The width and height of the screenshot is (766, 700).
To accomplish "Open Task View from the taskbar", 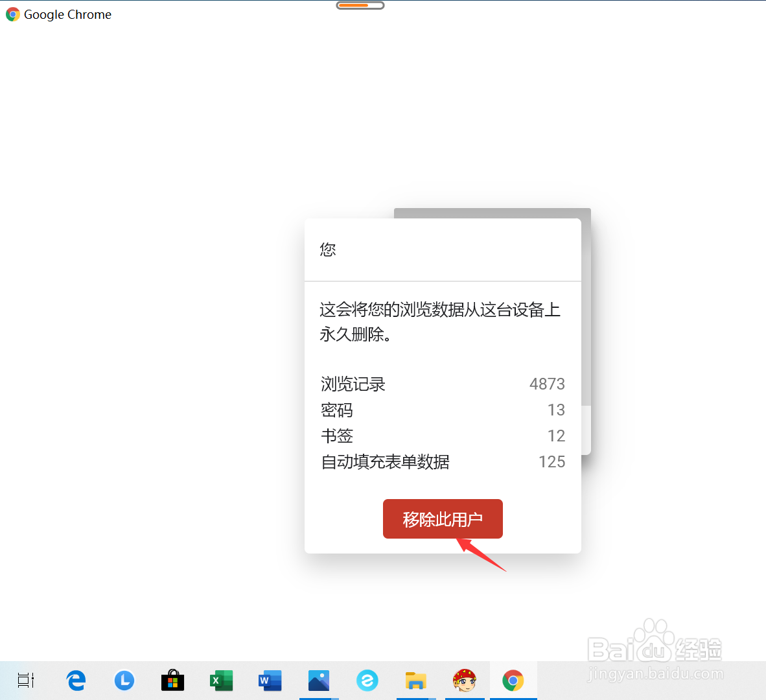I will pos(25,680).
